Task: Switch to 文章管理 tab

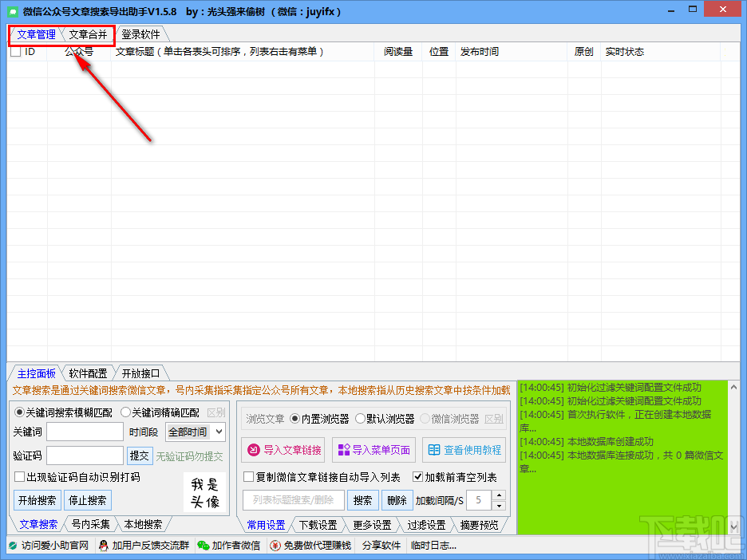Action: pos(36,34)
